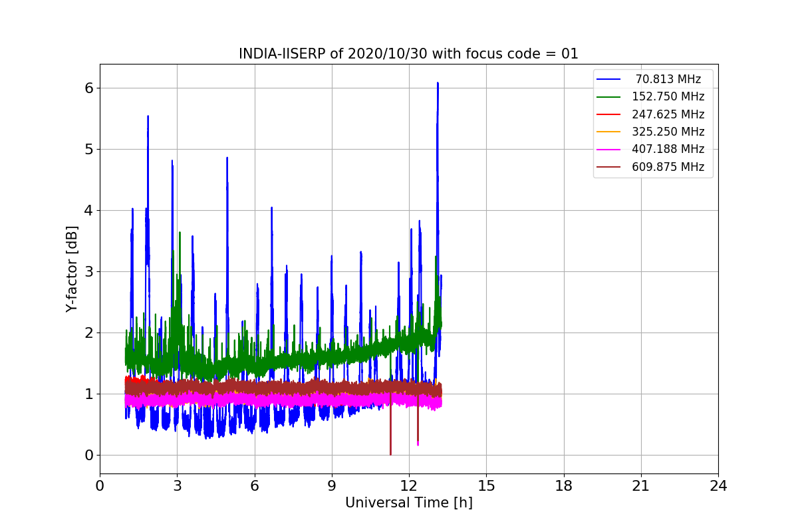Click the green line swatch in legend
Viewport: 798px width, 532px height.
tap(608, 96)
